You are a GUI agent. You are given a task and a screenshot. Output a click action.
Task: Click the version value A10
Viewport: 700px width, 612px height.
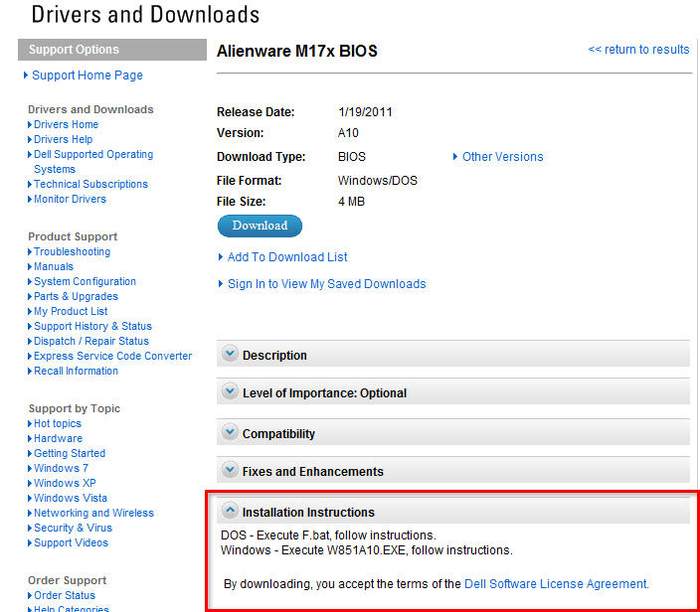pos(348,133)
